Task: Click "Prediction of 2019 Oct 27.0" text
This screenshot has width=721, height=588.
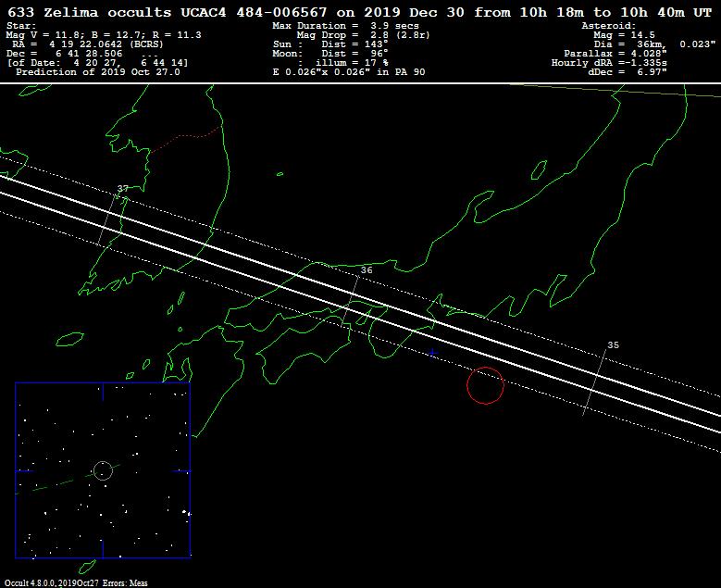Action: [98, 72]
